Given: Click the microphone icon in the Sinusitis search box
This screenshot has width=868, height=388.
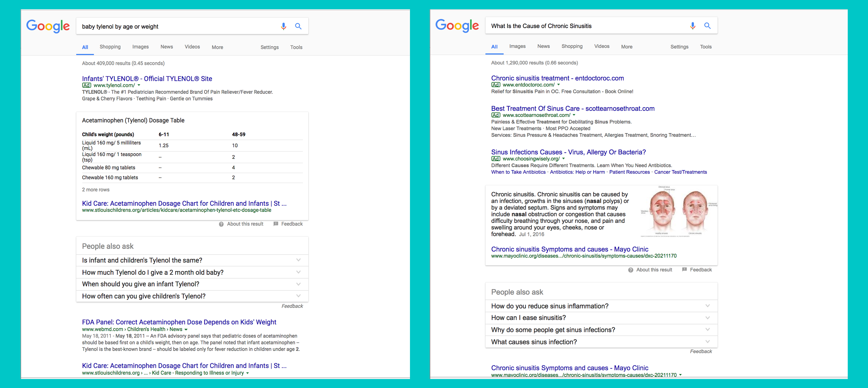Looking at the screenshot, I should point(692,26).
